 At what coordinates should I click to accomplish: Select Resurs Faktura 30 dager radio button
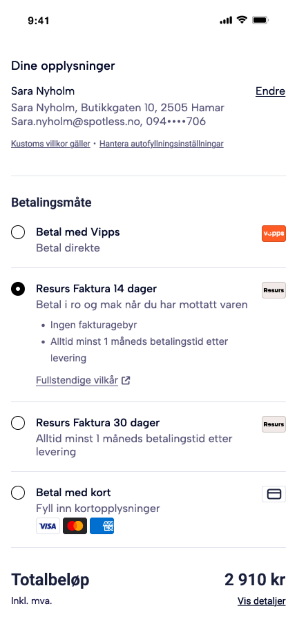(18, 423)
